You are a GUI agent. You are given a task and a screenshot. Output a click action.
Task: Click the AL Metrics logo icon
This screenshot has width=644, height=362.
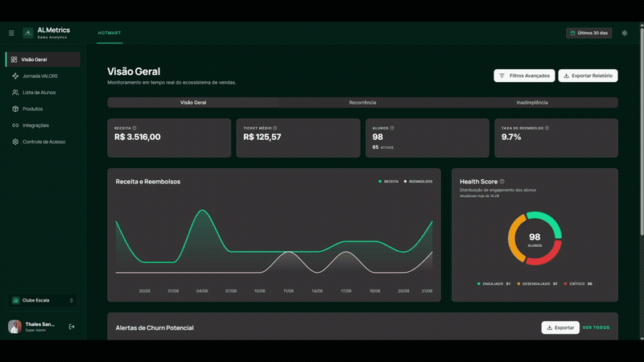point(28,33)
